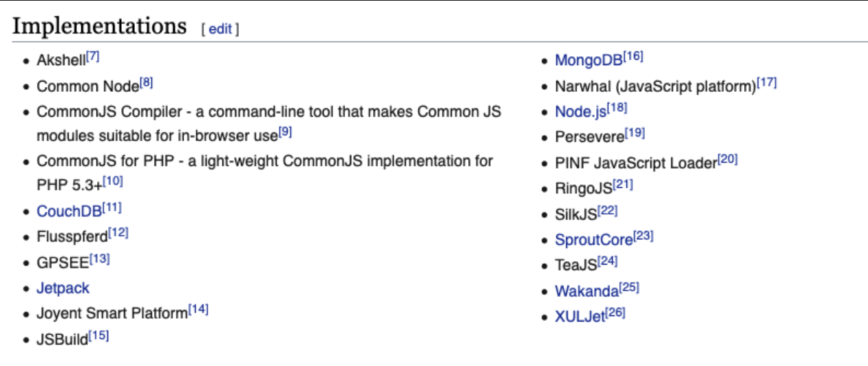Image resolution: width=868 pixels, height=366 pixels.
Task: Click the edit link beside Implementations
Action: (x=220, y=29)
